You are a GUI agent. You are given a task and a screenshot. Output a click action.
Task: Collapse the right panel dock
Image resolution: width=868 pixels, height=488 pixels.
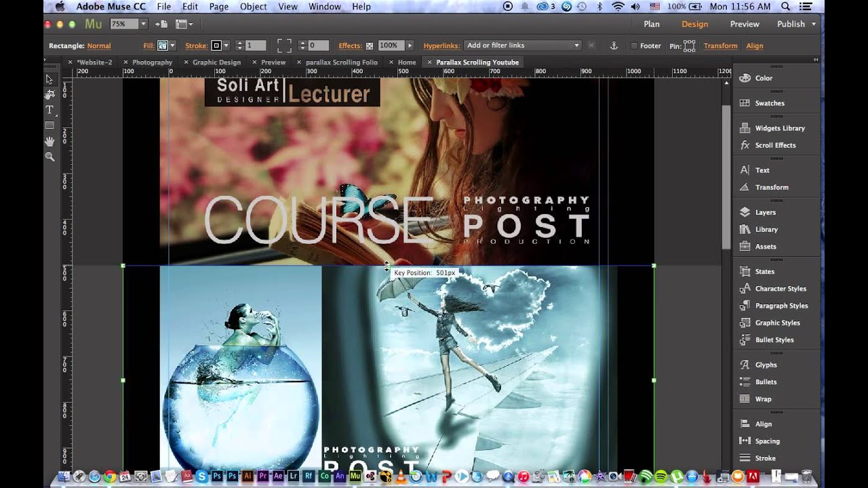pos(816,60)
